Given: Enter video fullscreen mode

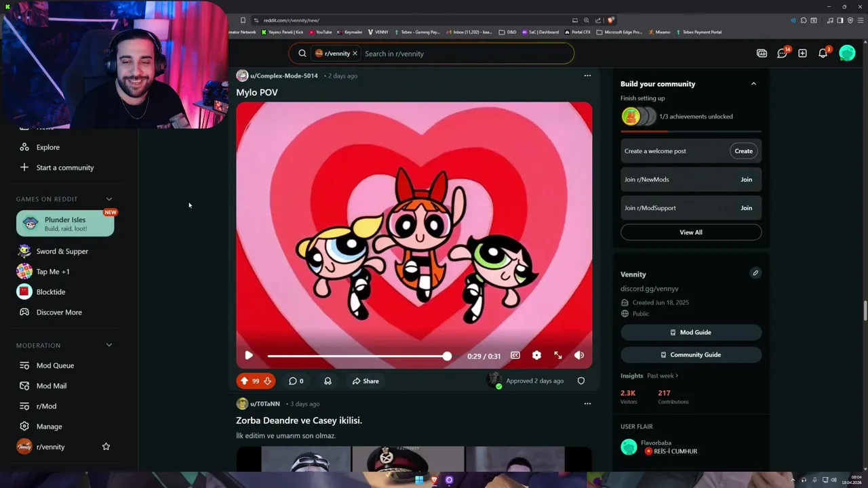Looking at the screenshot, I should [557, 355].
